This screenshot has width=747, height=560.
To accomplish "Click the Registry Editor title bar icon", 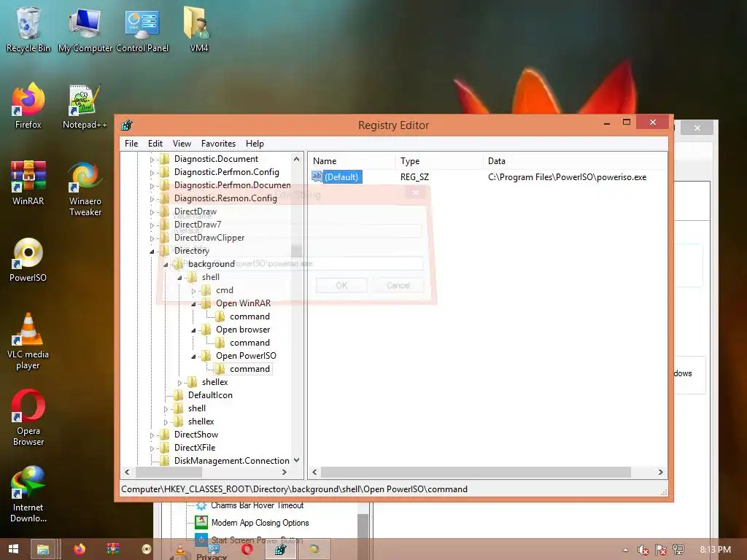I will click(127, 125).
